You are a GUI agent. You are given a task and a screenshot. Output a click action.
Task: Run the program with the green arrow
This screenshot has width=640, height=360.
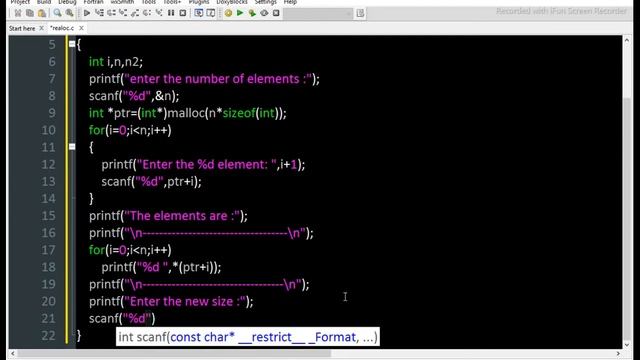(x=240, y=13)
